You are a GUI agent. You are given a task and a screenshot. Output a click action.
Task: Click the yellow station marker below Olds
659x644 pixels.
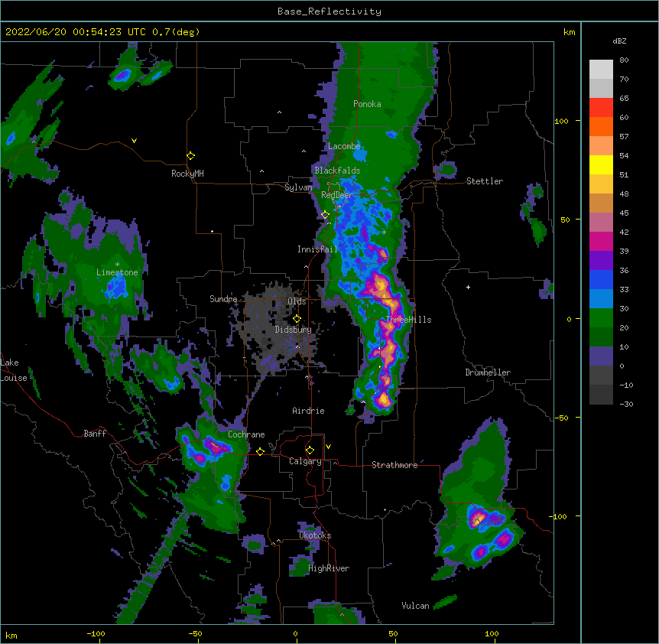pyautogui.click(x=297, y=319)
